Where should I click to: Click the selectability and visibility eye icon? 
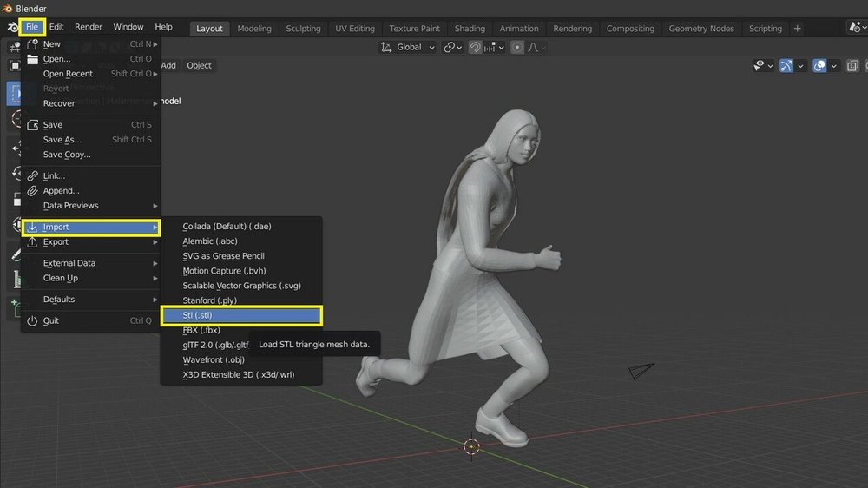(759, 65)
